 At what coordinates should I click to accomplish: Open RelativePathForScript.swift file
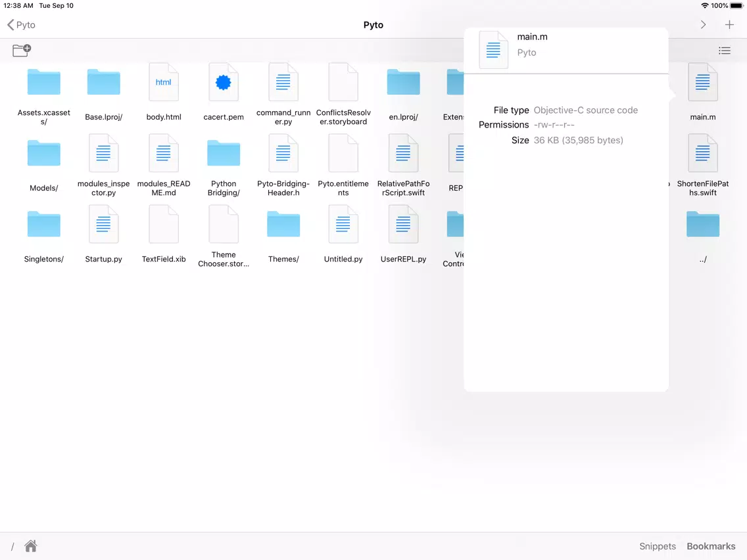tap(404, 153)
